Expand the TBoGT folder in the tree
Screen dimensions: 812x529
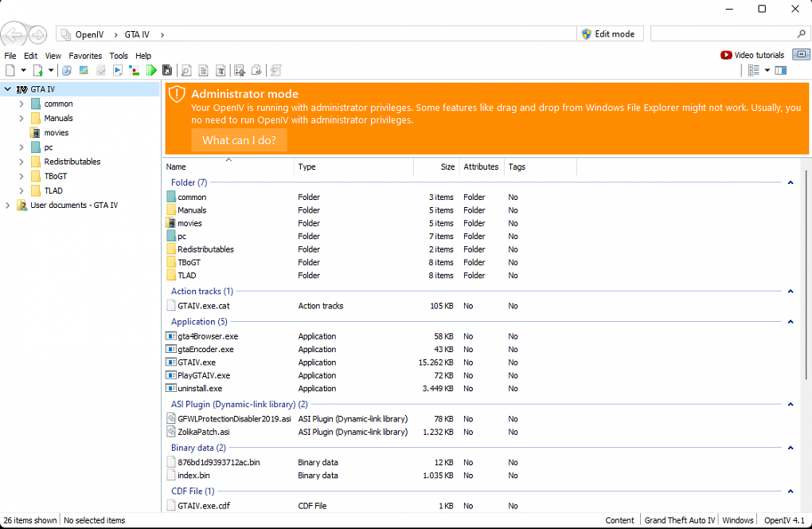(21, 176)
